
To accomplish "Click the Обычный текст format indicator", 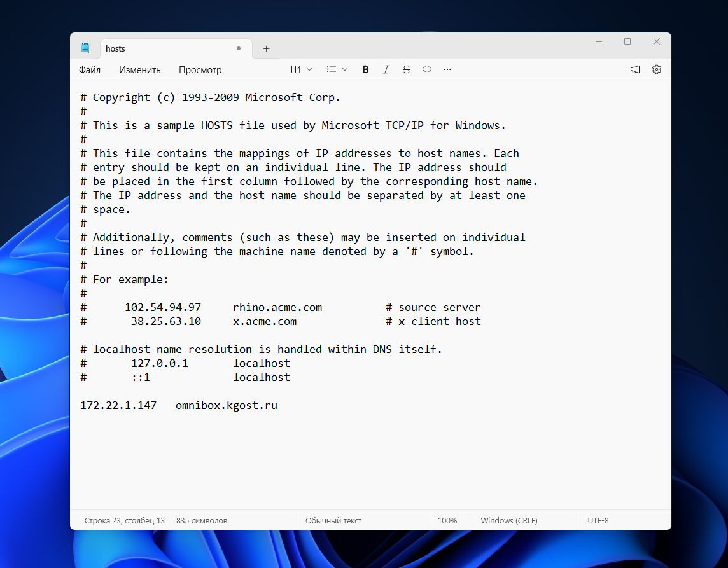I will [333, 521].
